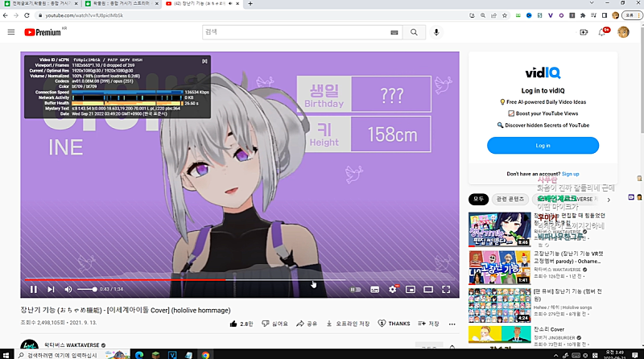Open the on-screen keyboard in search box
Screen dimensions: 644x359
(x=394, y=32)
